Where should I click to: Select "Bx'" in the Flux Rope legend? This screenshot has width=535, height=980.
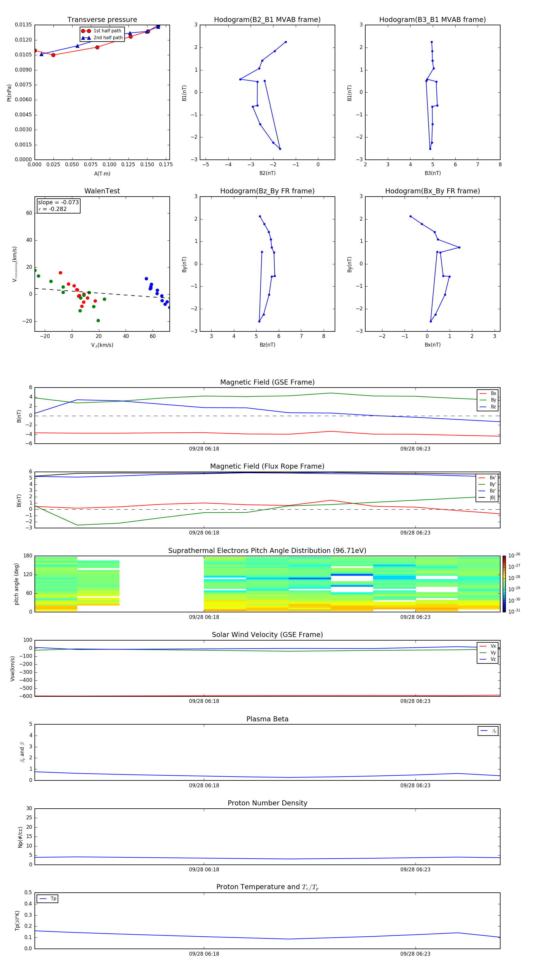(x=487, y=478)
